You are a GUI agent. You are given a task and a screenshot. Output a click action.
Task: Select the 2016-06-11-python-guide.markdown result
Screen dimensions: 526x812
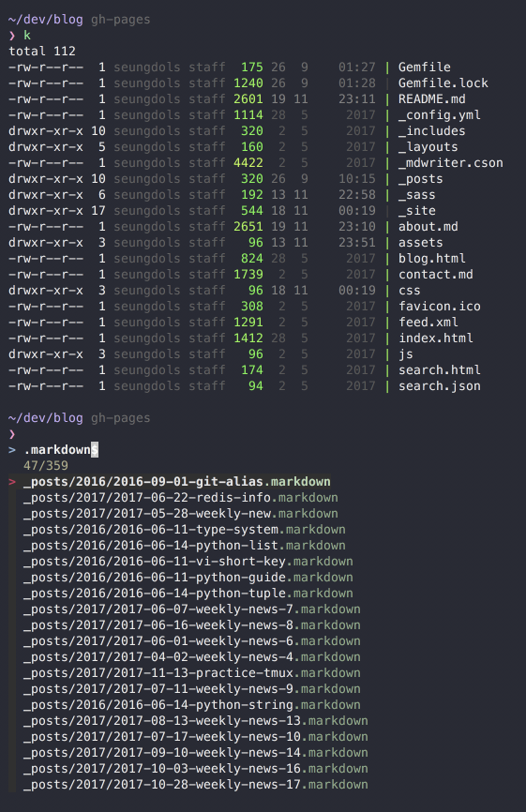(188, 578)
